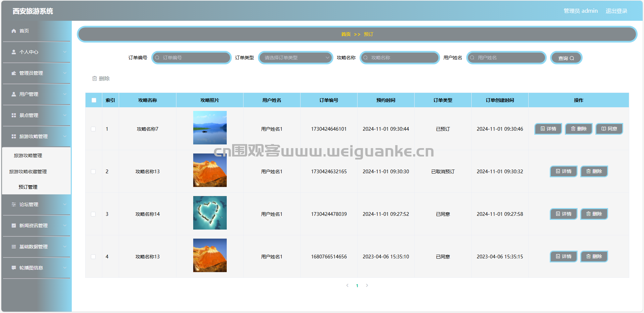This screenshot has height=313, width=644.
Task: Click 删除 for order 1680766514656
Action: [594, 257]
